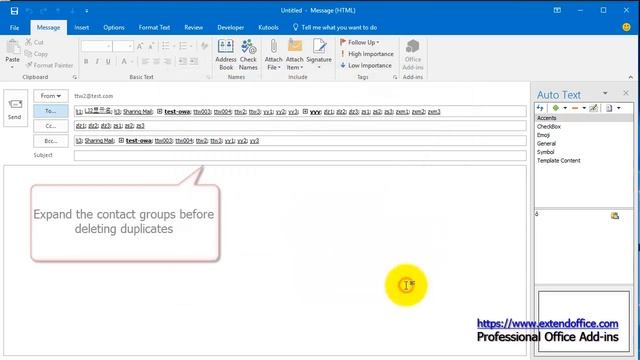Expand test-owa group in Bcc field
This screenshot has height=360, width=640.
click(121, 140)
